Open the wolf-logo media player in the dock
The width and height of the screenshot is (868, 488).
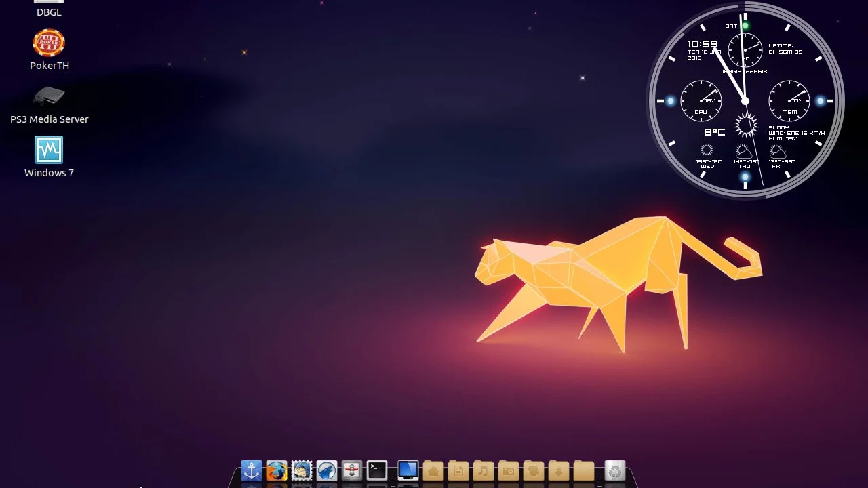click(x=327, y=471)
